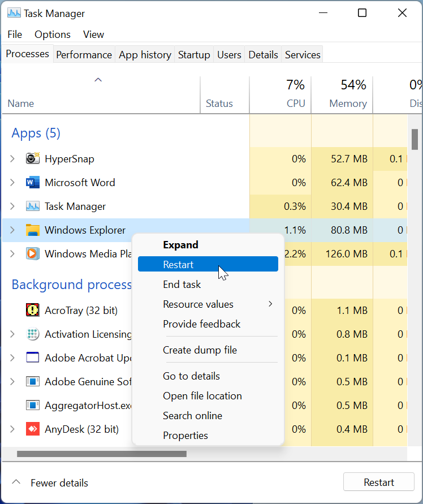
Task: Click the AggregatorHost.exe icon
Action: 32,406
